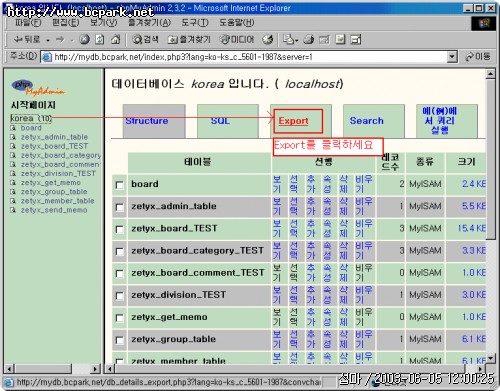Open the Help (도움말) menu
Viewport: 500px width, 391px height.
click(x=236, y=23)
